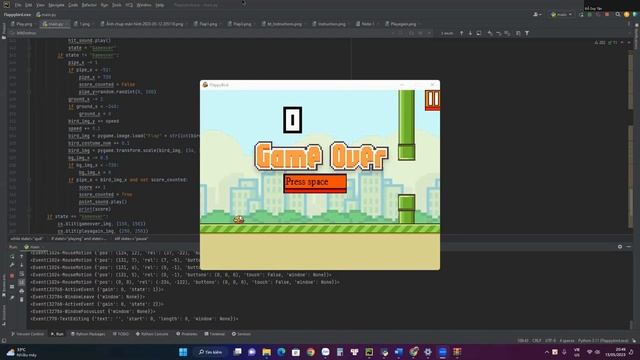
Task: Click the weather widget in the taskbar
Action: pyautogui.click(x=20, y=352)
